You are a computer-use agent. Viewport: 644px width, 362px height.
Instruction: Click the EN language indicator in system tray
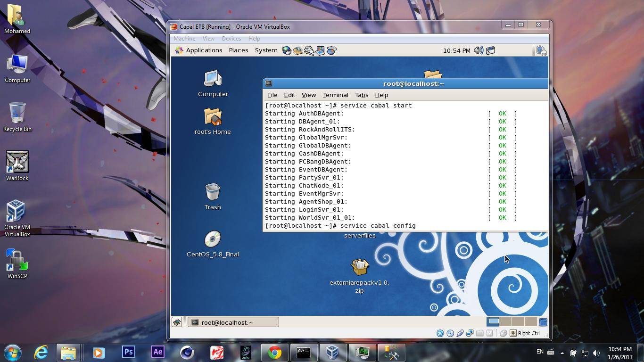tap(540, 352)
